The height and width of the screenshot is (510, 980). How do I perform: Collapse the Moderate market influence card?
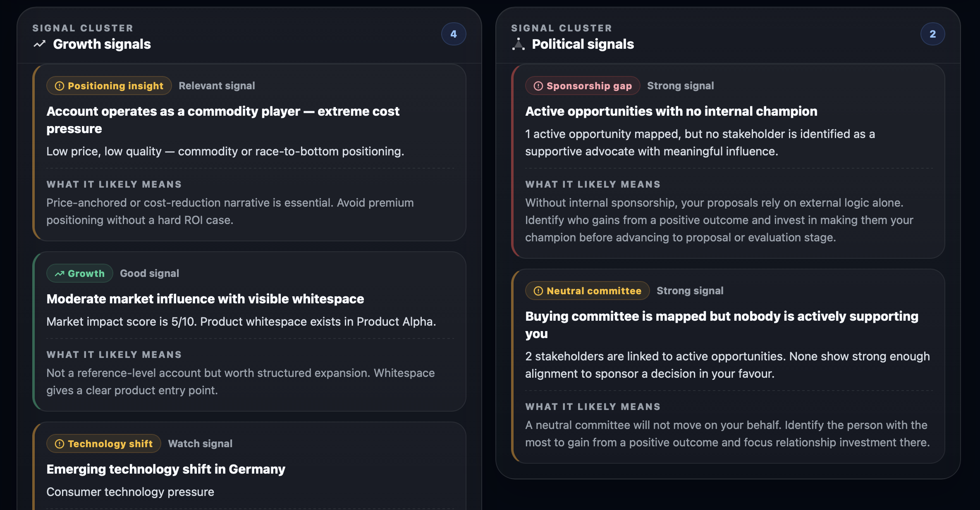[x=205, y=299]
